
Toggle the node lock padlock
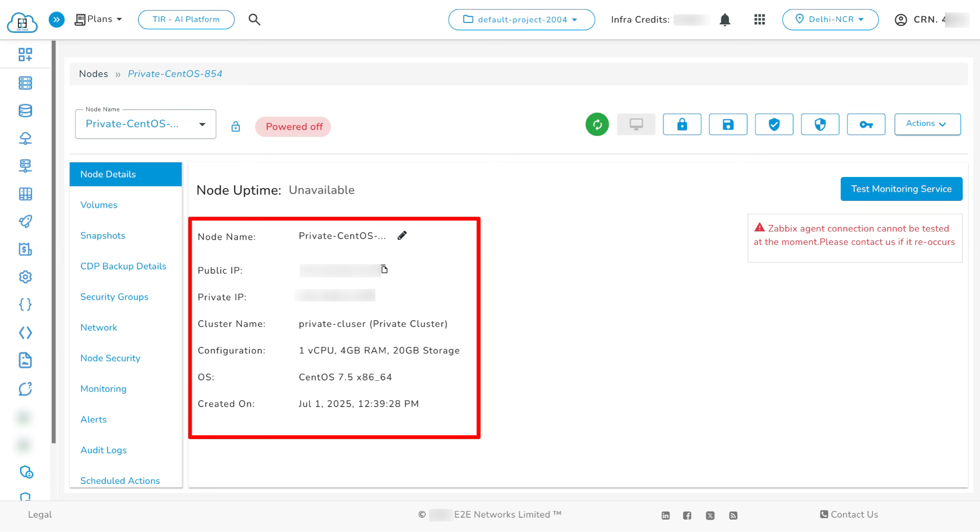(235, 126)
